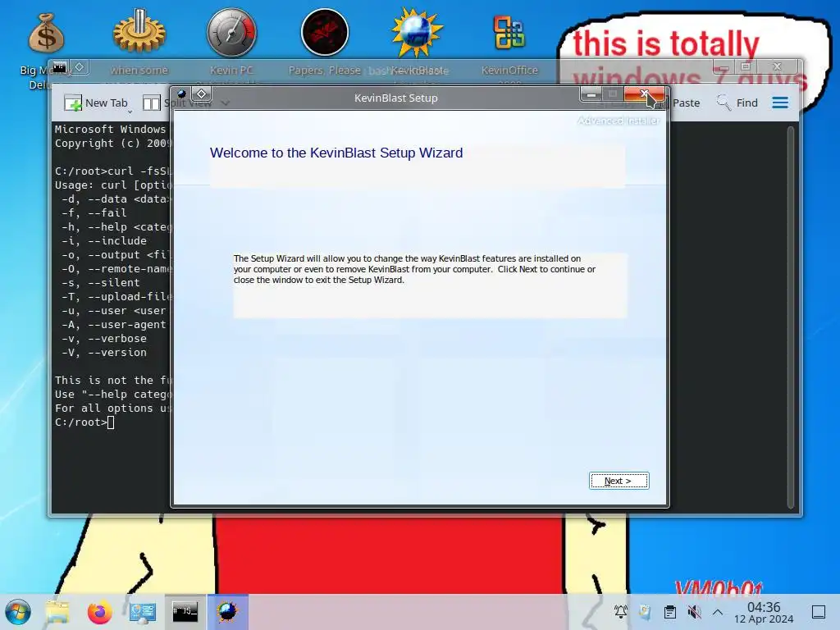Toggle pin diamond on KevinBlast Setup titlebar
The height and width of the screenshot is (630, 840).
[x=202, y=94]
